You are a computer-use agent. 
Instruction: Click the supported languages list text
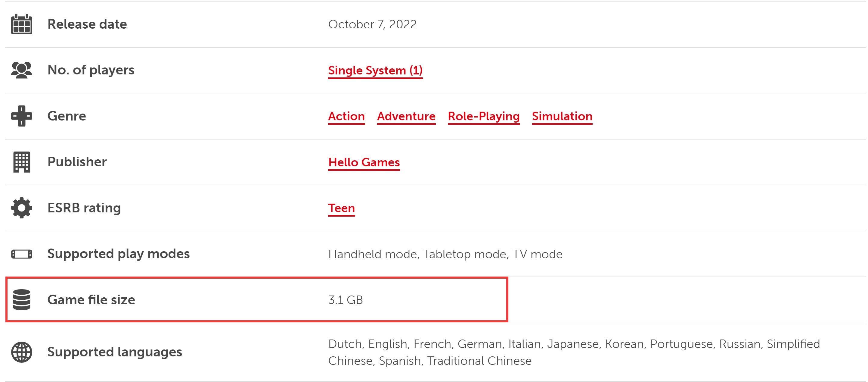pyautogui.click(x=574, y=352)
